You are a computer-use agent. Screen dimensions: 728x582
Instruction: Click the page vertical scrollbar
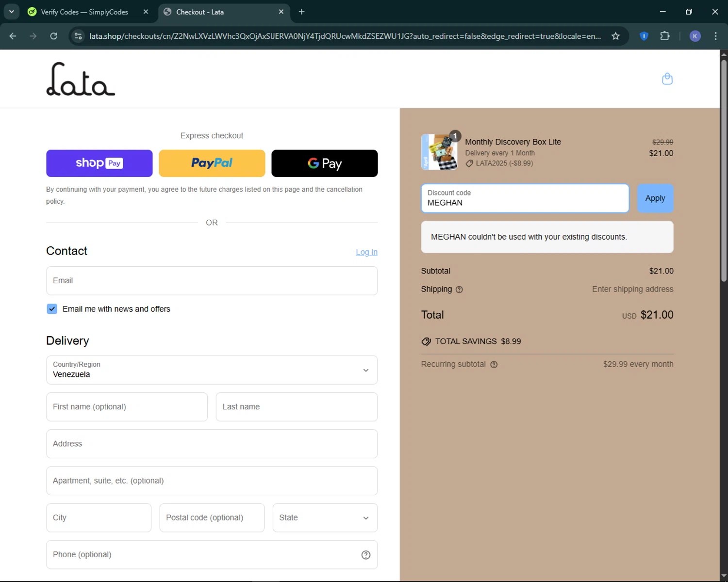(x=724, y=170)
